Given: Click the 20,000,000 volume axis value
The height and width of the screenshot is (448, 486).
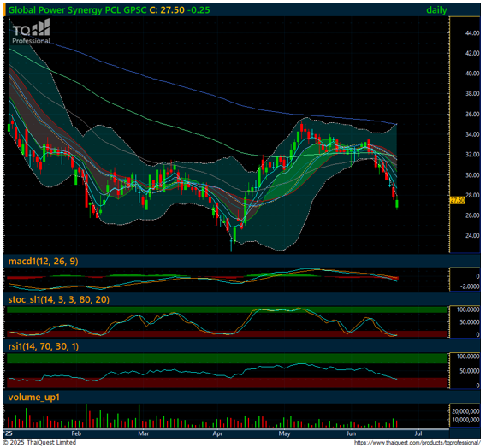Looking at the screenshot, I should click(x=465, y=411).
